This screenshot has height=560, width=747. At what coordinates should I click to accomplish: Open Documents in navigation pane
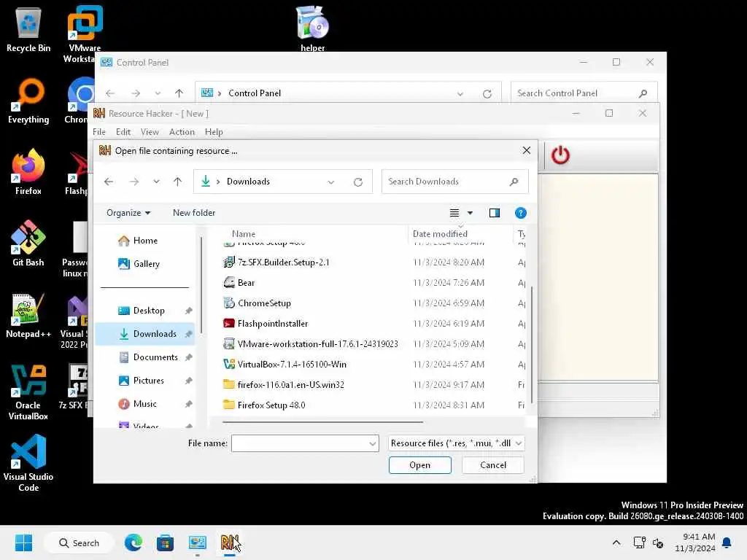coord(148,357)
